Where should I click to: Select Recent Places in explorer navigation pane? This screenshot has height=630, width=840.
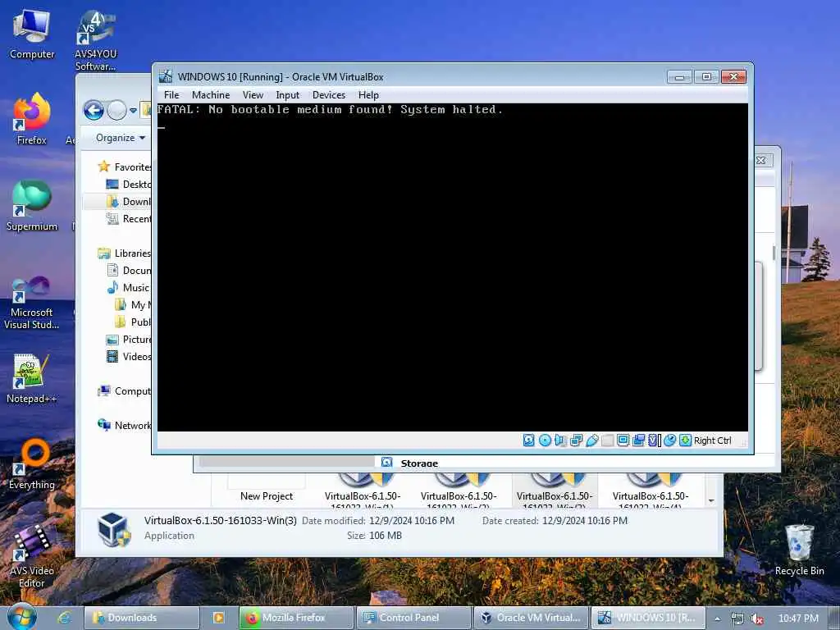click(129, 218)
